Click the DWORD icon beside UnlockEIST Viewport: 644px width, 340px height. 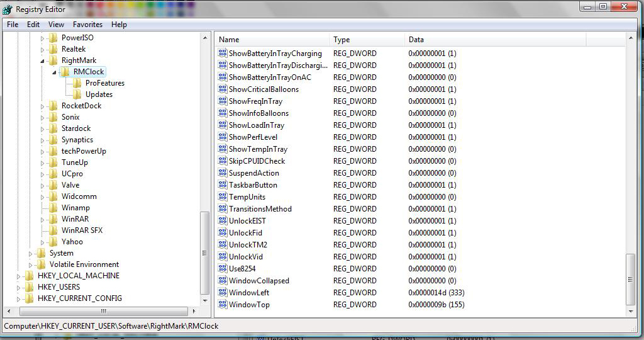tap(223, 220)
